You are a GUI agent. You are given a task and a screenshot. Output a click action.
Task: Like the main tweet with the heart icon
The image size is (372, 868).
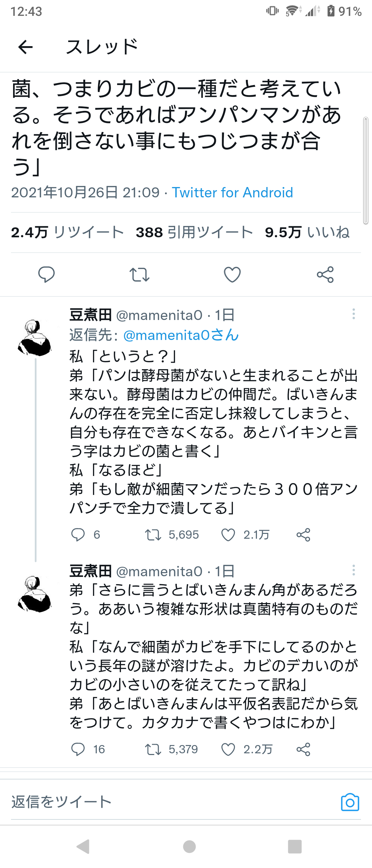[232, 275]
